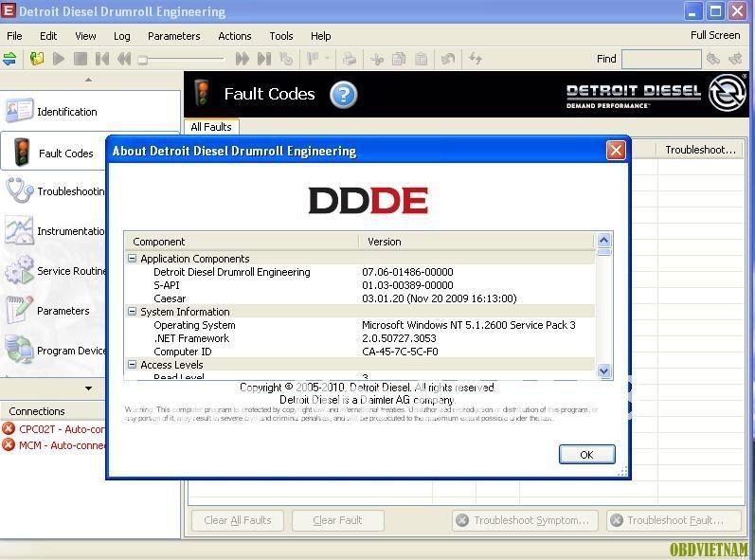
Task: Click the Fault Codes help question icon
Action: point(343,95)
